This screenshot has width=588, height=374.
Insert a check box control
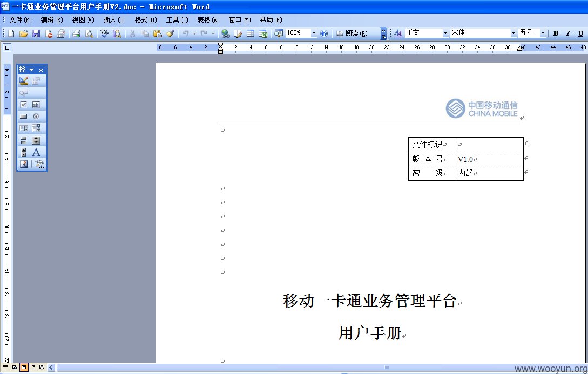point(24,105)
